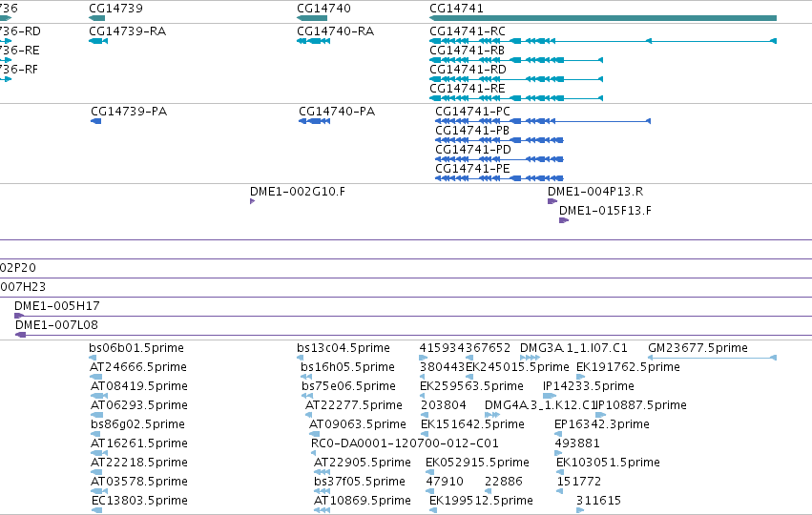The height and width of the screenshot is (515, 812).
Task: Select the DMG3A.1_1.I07.C1 feature label
Action: pyautogui.click(x=573, y=348)
